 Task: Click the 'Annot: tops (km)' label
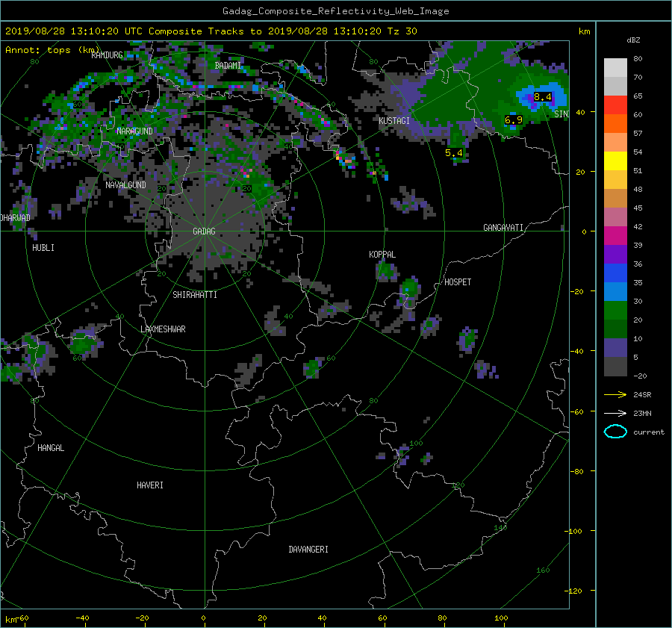click(52, 50)
